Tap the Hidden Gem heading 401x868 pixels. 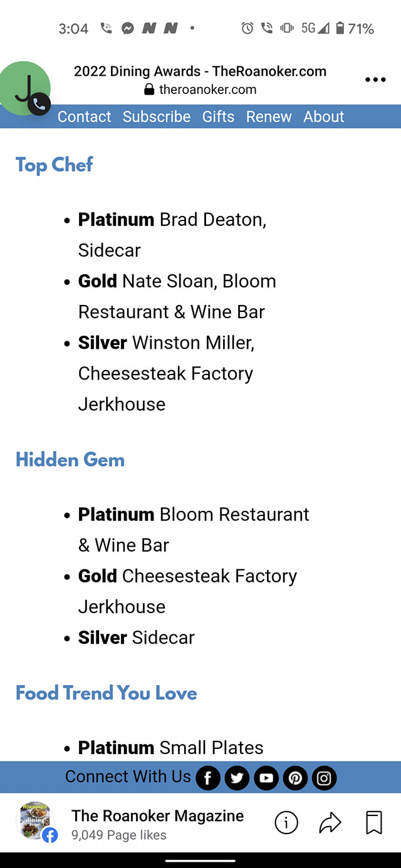[x=70, y=460]
